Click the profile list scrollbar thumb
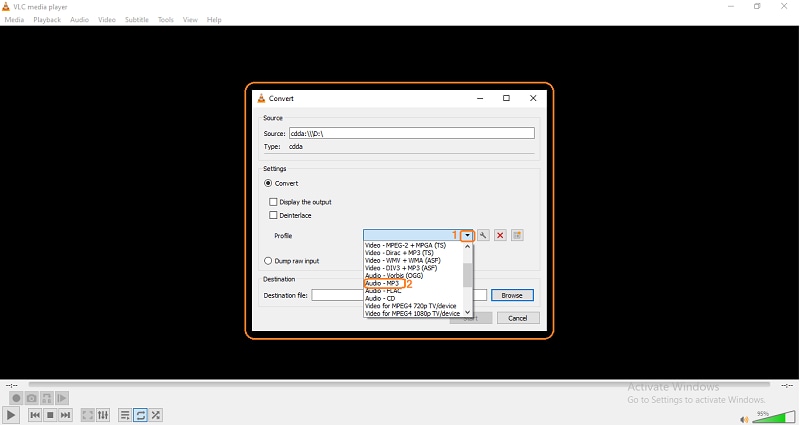 click(x=467, y=275)
